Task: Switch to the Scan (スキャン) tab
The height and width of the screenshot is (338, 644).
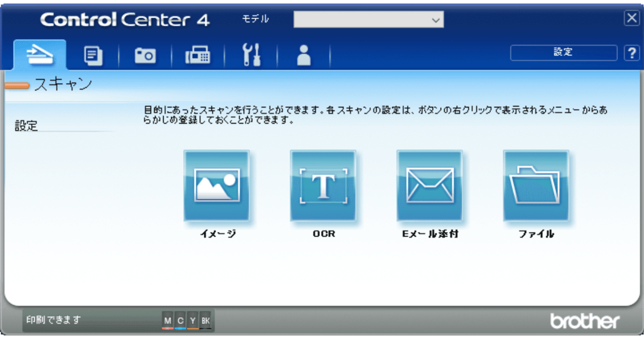Action: point(40,54)
